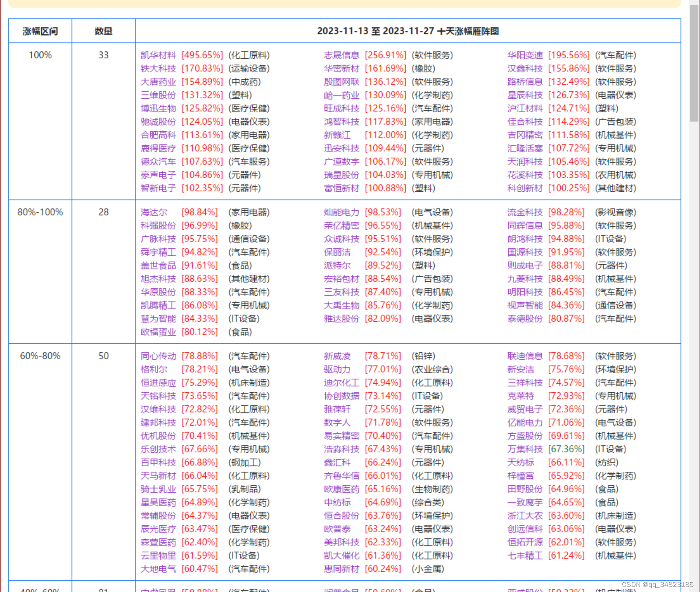The width and height of the screenshot is (700, 592).
Task: Open the 智新电子 link
Action: coord(158,188)
